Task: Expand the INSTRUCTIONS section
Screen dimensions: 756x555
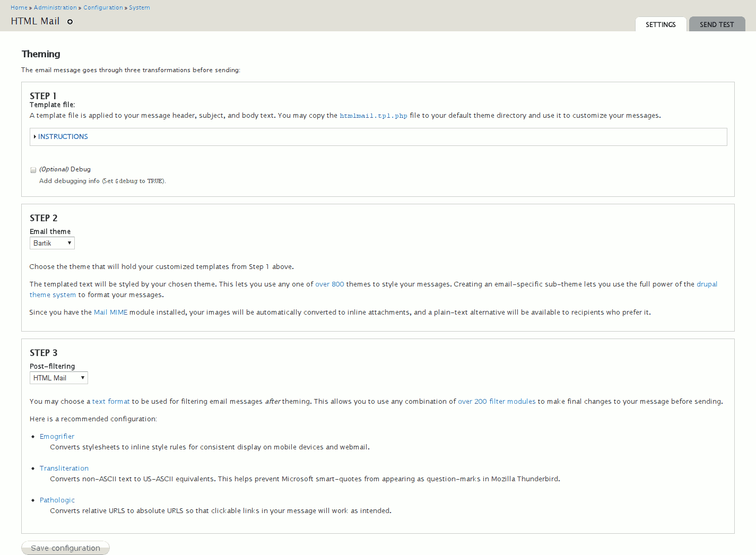Action: click(x=63, y=136)
